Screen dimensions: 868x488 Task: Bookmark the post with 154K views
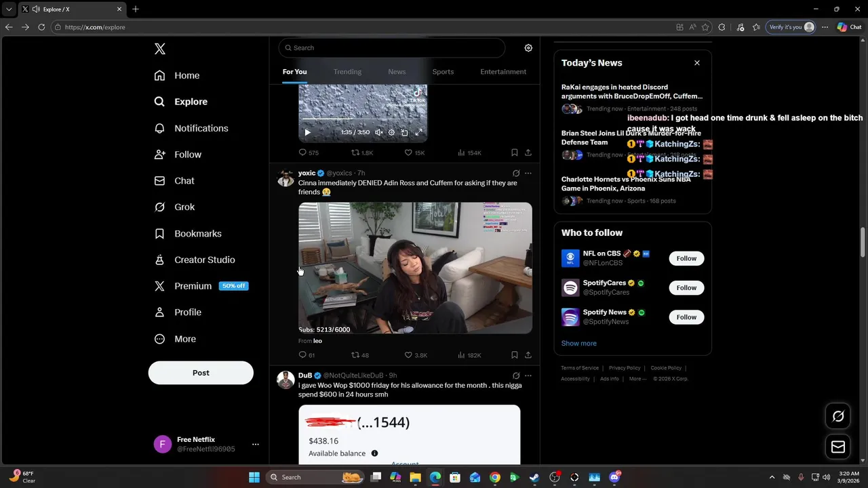click(515, 153)
